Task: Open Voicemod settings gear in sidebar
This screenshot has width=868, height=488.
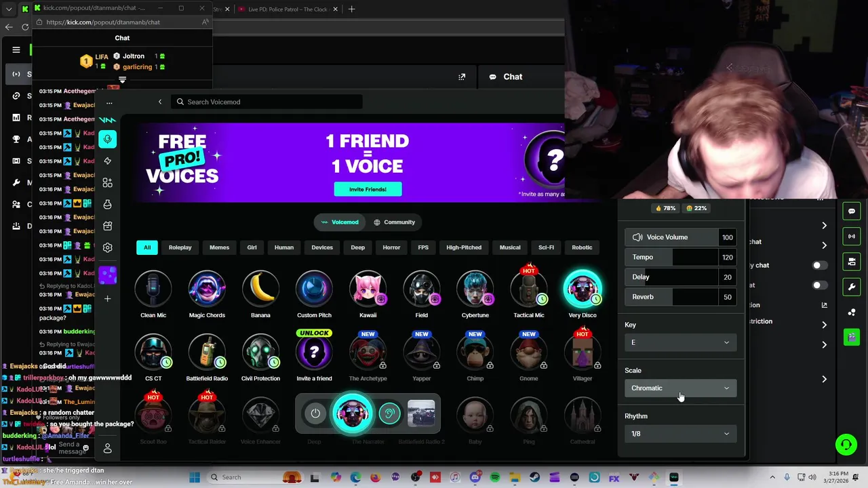Action: pyautogui.click(x=107, y=247)
